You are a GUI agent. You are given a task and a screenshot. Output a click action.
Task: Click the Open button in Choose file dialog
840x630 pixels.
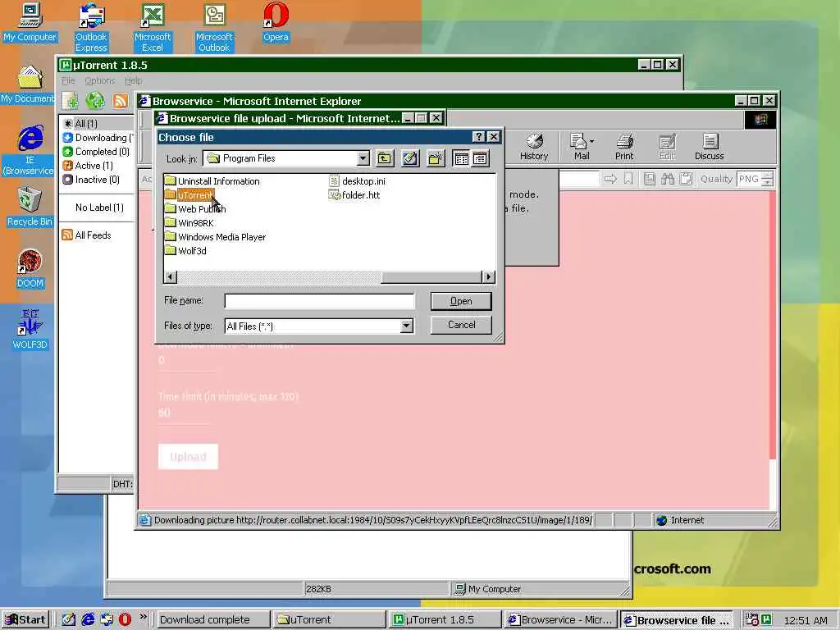tap(461, 301)
